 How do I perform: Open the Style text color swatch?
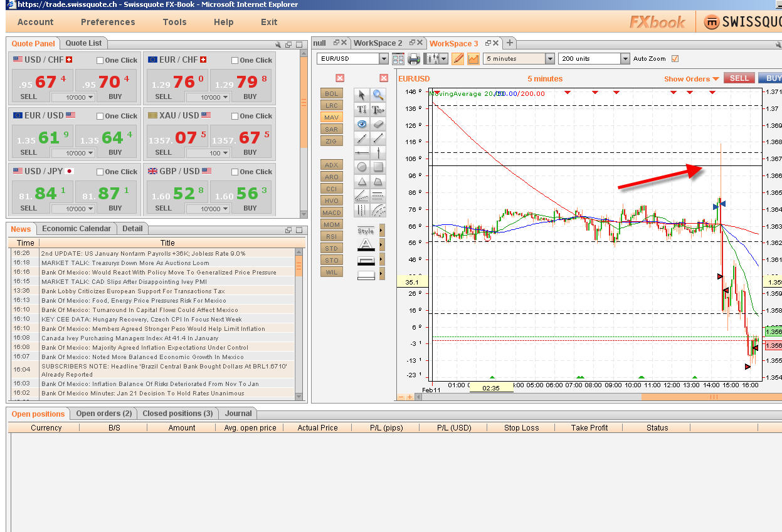pos(367,244)
